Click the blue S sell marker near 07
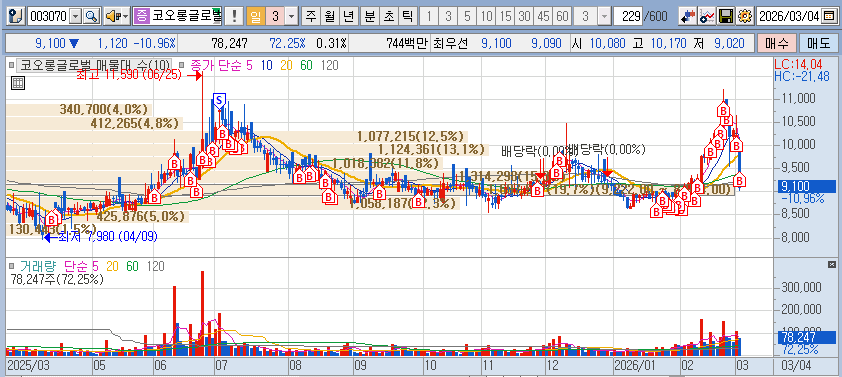This screenshot has height=377, width=842. (x=219, y=100)
